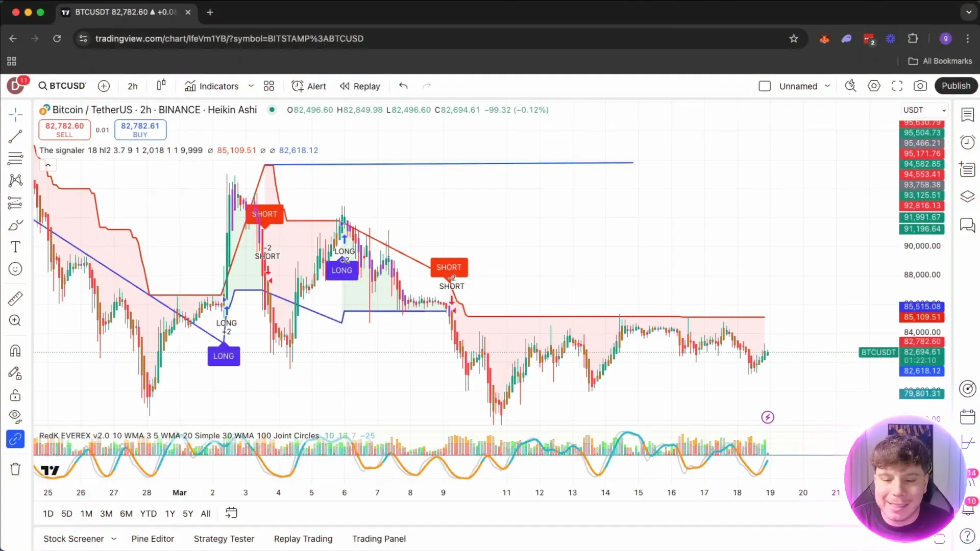Expand the Unnamed layout dropdown
980x551 pixels.
(827, 86)
